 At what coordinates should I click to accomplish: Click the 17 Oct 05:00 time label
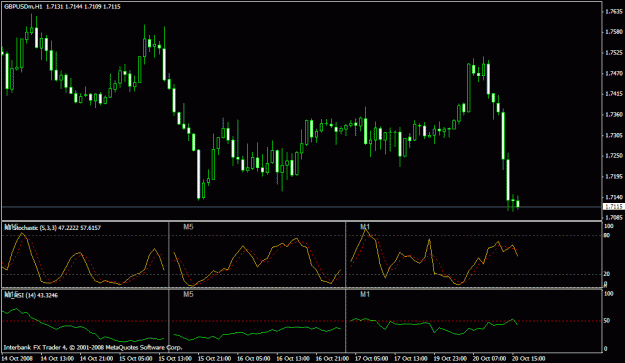(x=371, y=358)
